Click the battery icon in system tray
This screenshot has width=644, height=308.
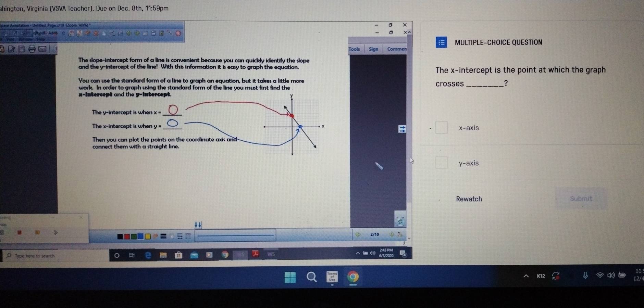click(622, 275)
